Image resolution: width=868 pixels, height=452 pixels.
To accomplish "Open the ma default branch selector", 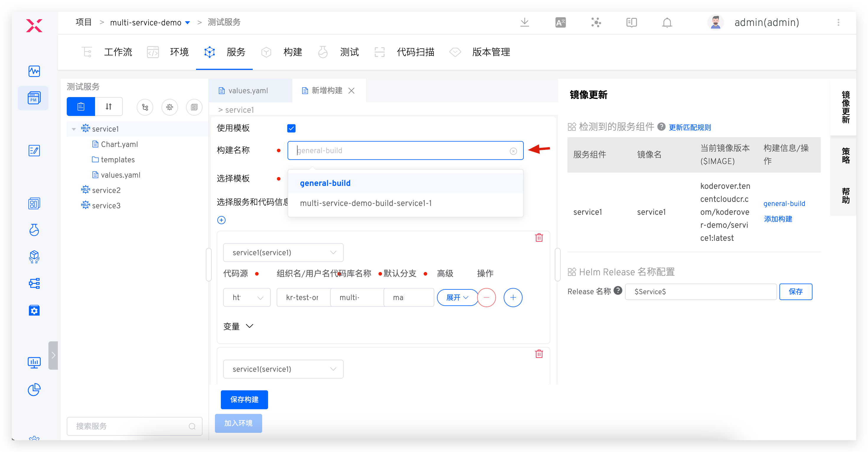I will coord(409,297).
